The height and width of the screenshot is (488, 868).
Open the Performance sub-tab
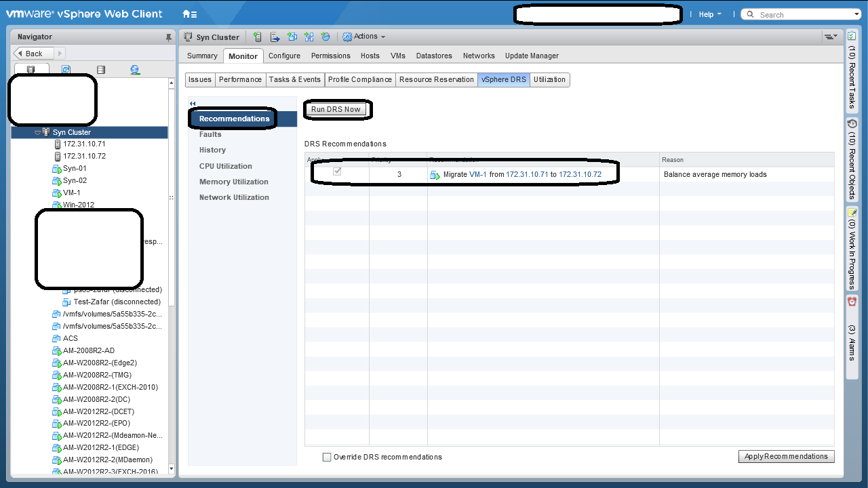coord(240,79)
